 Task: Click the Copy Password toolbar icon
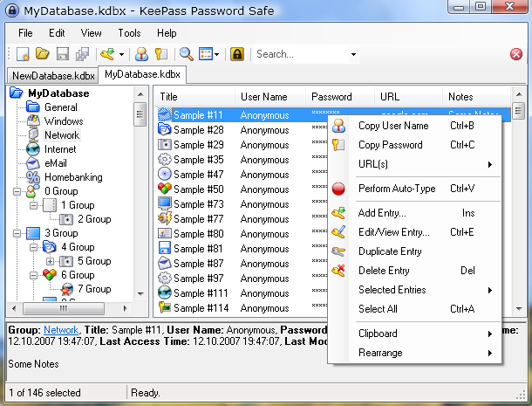(x=161, y=54)
